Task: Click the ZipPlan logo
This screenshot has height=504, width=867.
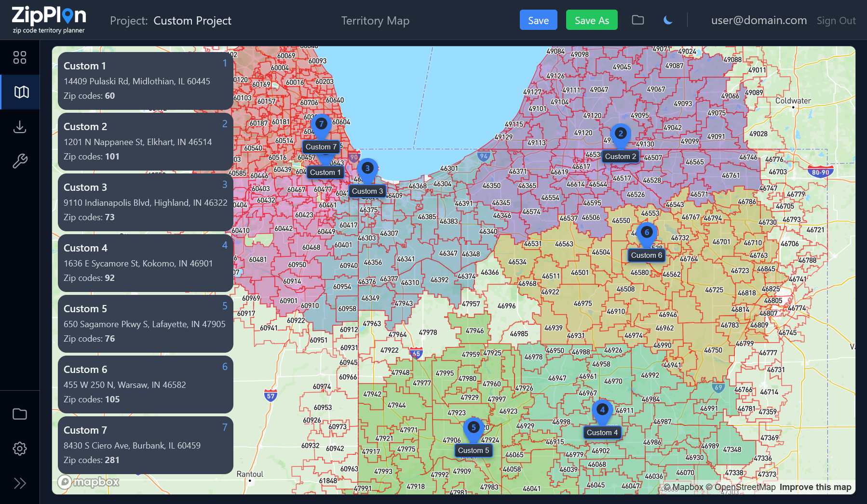Action: 49,20
